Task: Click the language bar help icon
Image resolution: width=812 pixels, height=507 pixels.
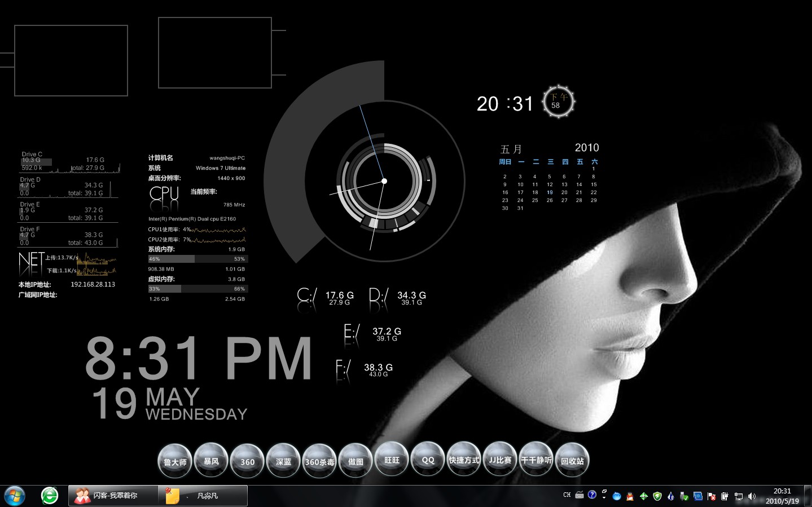Action: (592, 495)
